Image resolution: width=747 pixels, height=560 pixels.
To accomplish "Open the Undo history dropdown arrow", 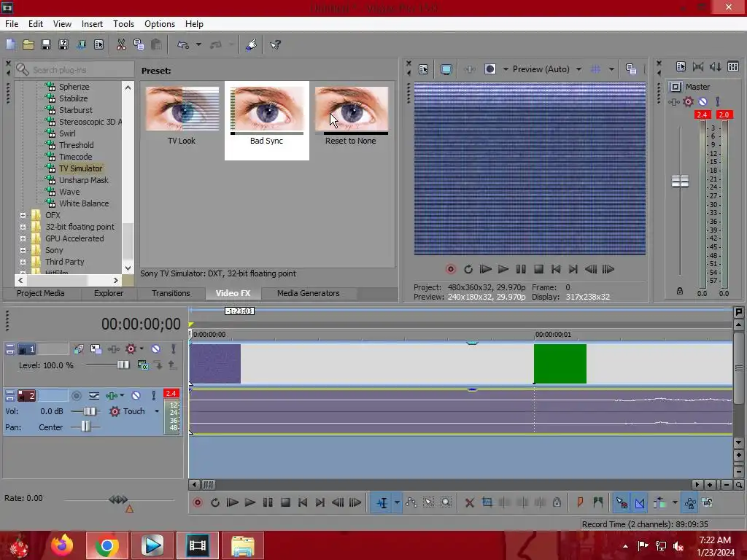I will pos(198,44).
